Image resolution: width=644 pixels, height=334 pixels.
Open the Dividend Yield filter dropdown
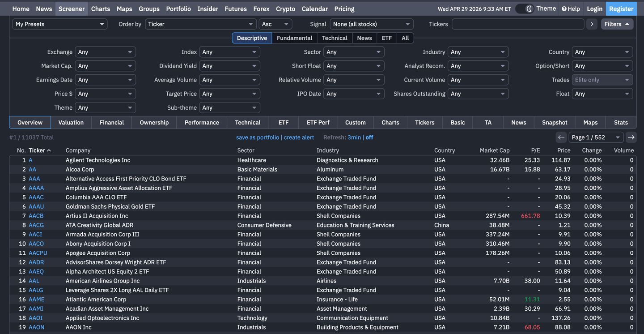click(229, 66)
